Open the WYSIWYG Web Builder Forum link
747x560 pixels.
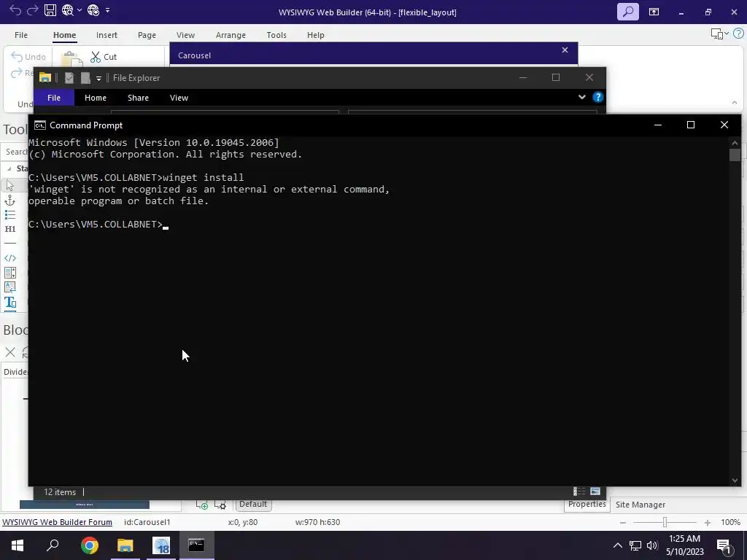(57, 522)
